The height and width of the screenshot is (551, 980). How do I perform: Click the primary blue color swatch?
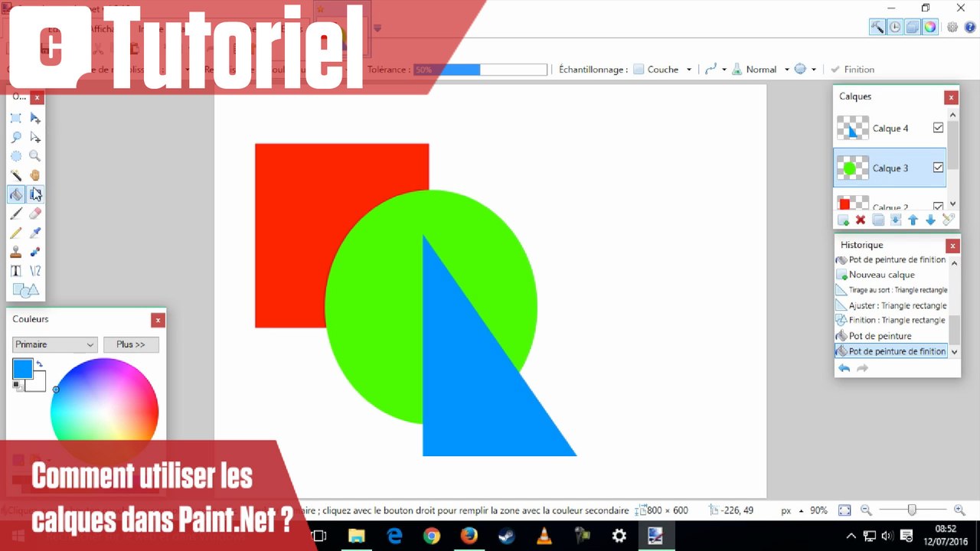22,369
